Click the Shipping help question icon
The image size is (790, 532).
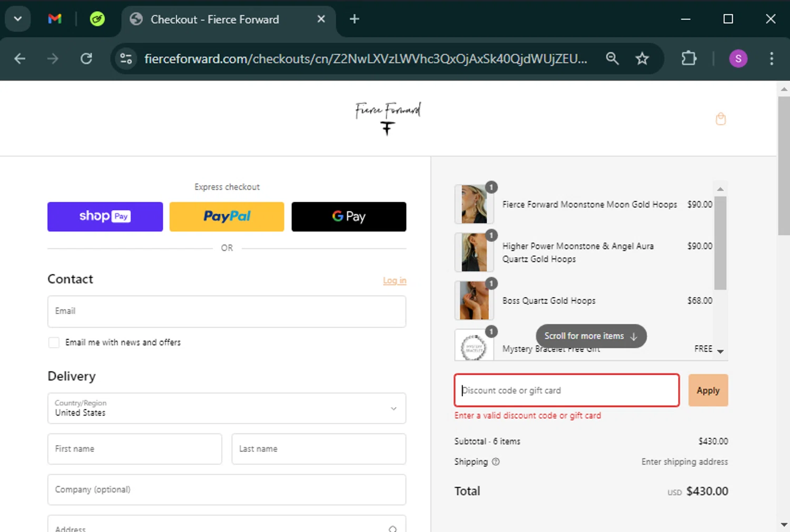tap(496, 462)
